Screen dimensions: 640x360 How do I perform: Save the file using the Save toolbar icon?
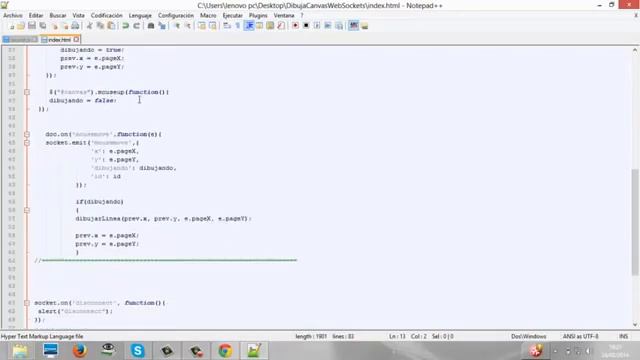click(31, 26)
